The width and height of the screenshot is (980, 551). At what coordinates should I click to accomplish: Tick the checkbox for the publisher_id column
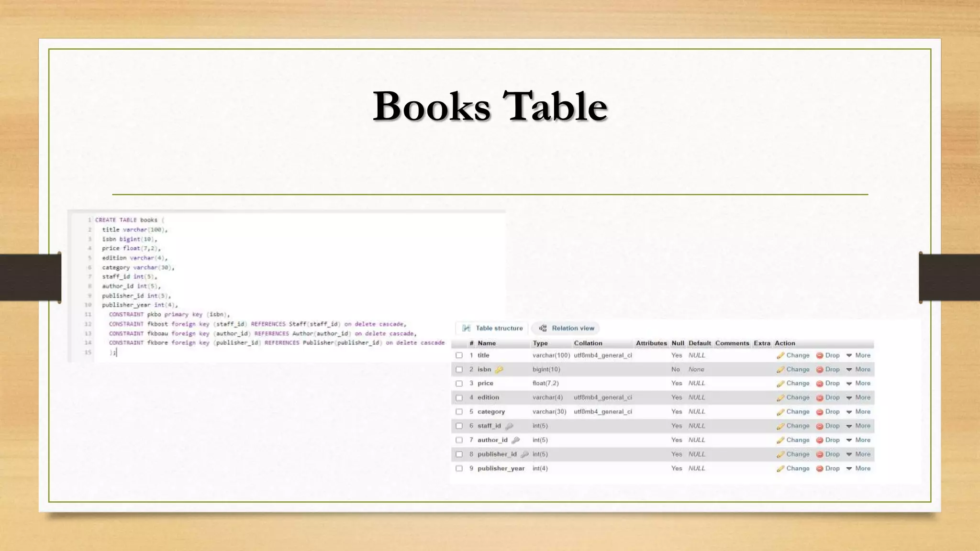(459, 454)
